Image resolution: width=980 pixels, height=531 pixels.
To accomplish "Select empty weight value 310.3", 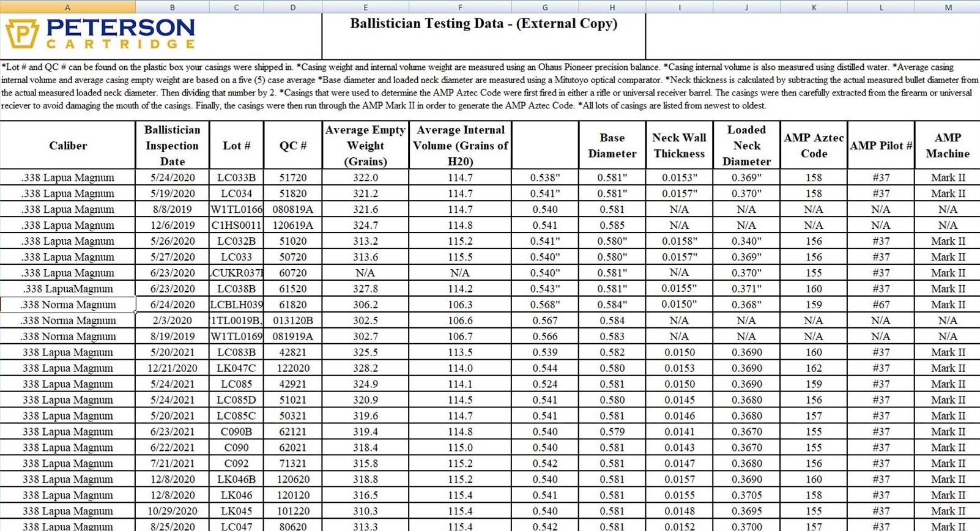I will coord(365,511).
